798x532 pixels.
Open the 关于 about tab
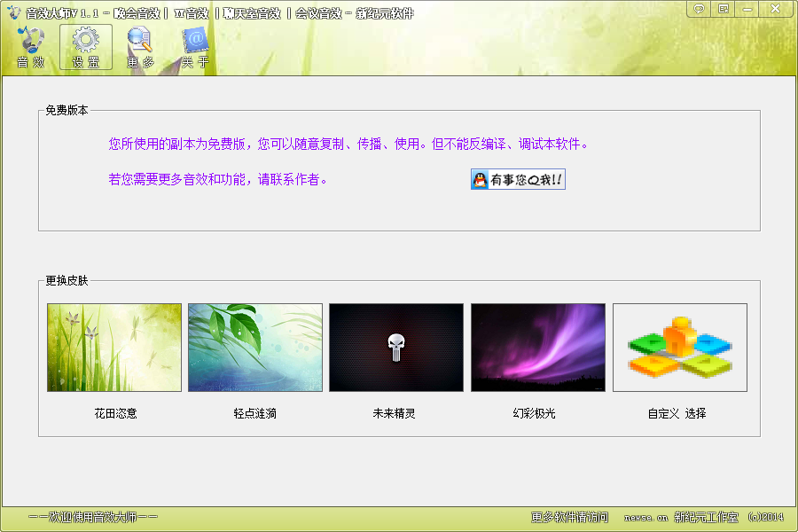195,47
